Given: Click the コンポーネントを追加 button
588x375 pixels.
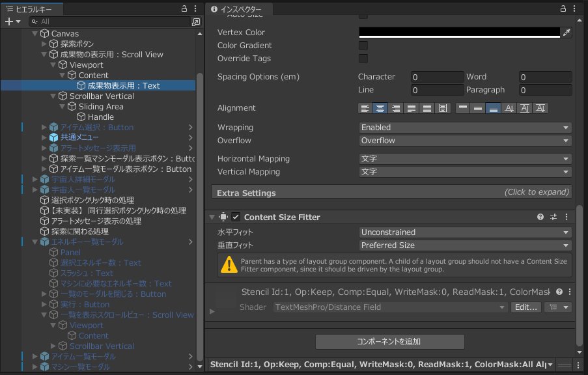Looking at the screenshot, I should 389,342.
